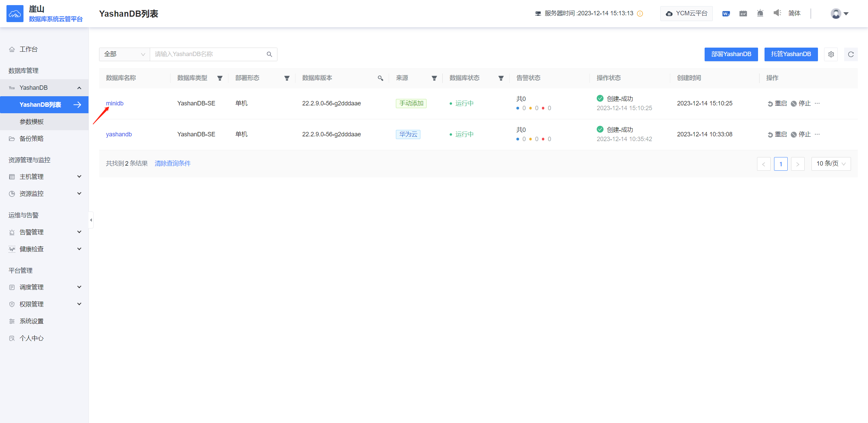Image resolution: width=868 pixels, height=423 pixels.
Task: Click the search magnifier in name field
Action: [x=269, y=54]
